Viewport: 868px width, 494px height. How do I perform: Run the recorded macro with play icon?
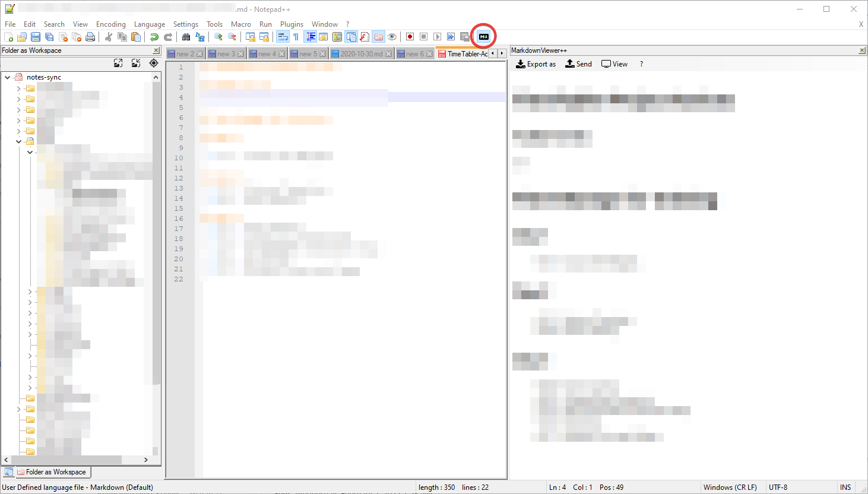tap(437, 36)
